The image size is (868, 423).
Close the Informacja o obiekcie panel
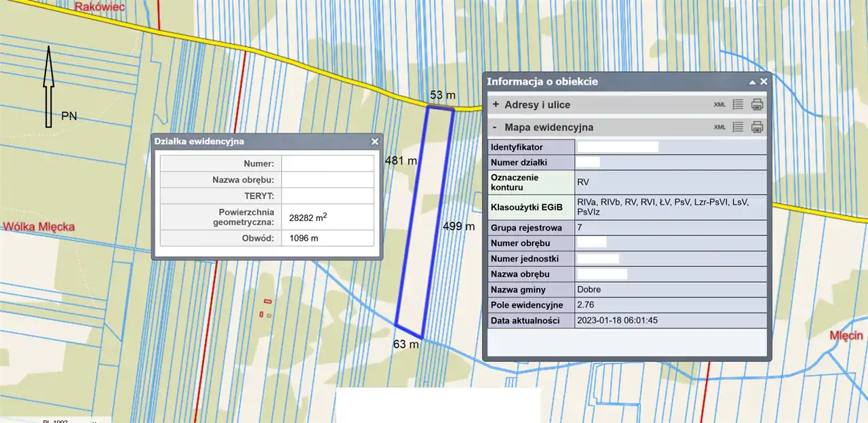pyautogui.click(x=764, y=81)
